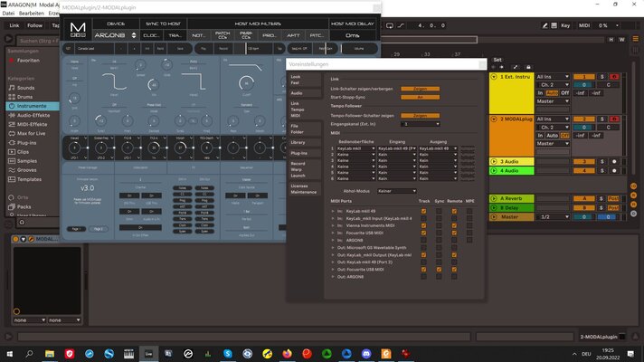Click the Follow button in transport bar

click(34, 25)
